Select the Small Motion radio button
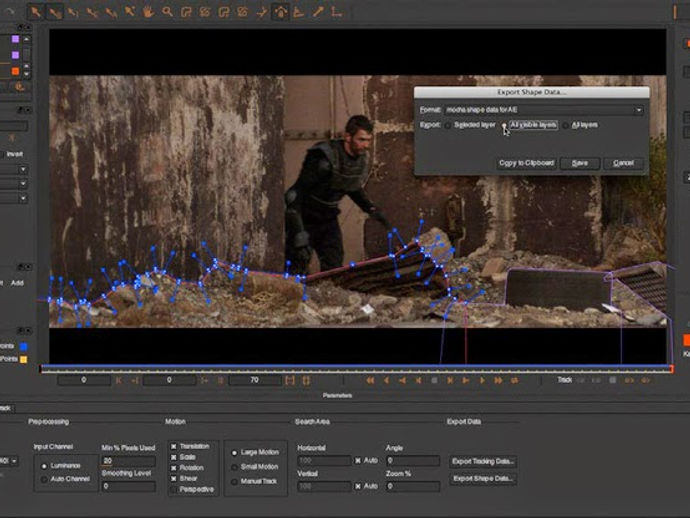 click(x=234, y=467)
